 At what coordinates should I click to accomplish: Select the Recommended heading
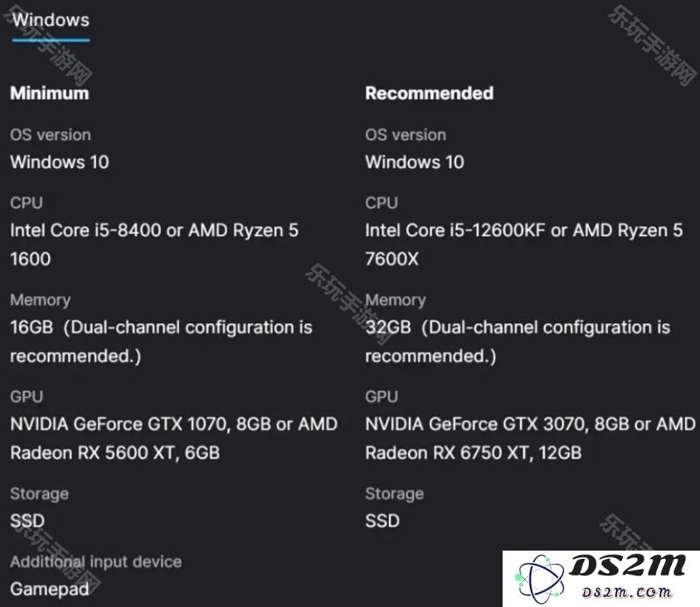coord(429,93)
